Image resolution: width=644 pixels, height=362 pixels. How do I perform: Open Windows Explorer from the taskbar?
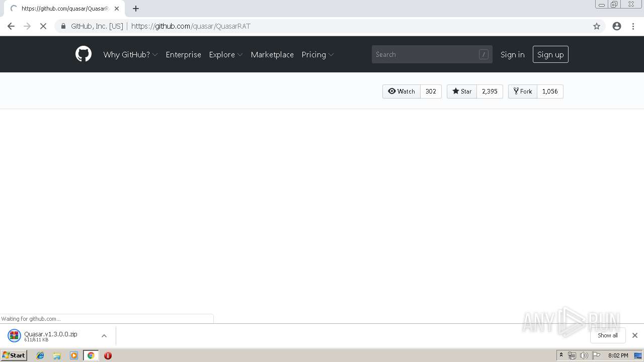pyautogui.click(x=57, y=355)
